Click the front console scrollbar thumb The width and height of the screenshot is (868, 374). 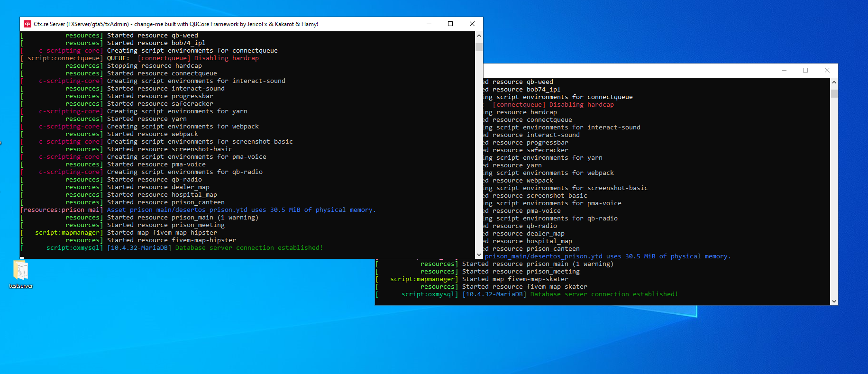[x=479, y=47]
